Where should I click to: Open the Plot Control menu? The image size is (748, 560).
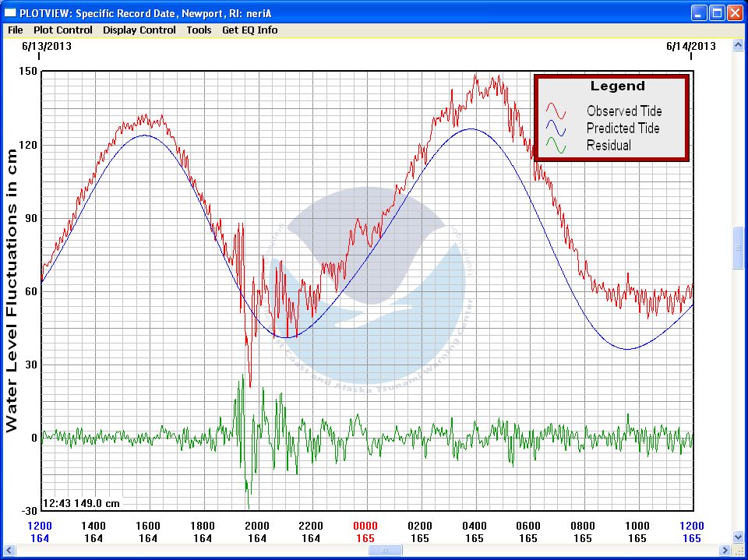[x=62, y=30]
